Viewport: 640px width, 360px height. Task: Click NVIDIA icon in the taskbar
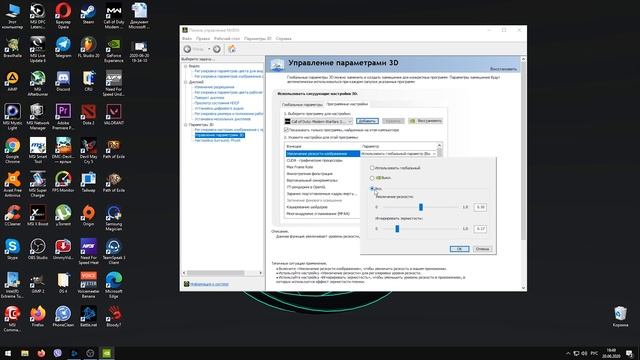pyautogui.click(x=107, y=353)
